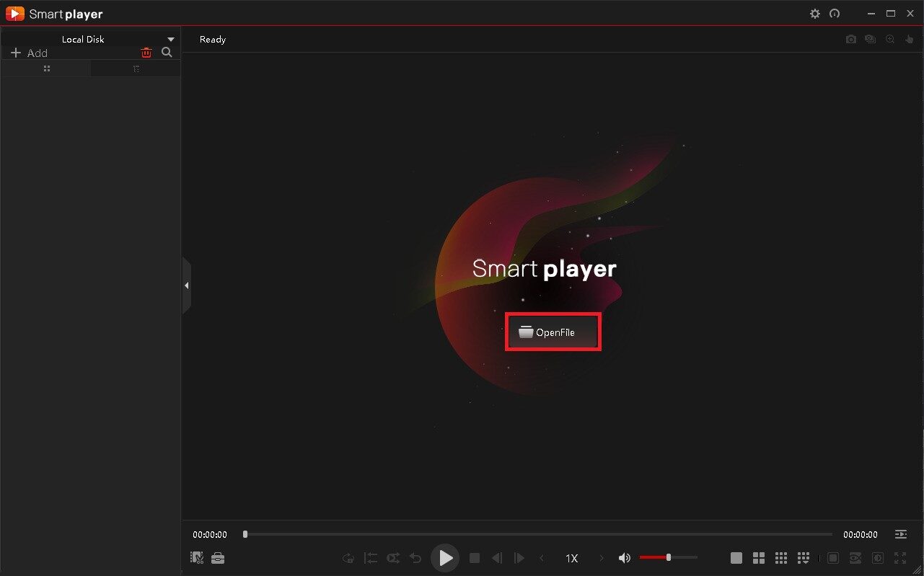
Task: Click the search magnifier in file panel
Action: [x=167, y=53]
